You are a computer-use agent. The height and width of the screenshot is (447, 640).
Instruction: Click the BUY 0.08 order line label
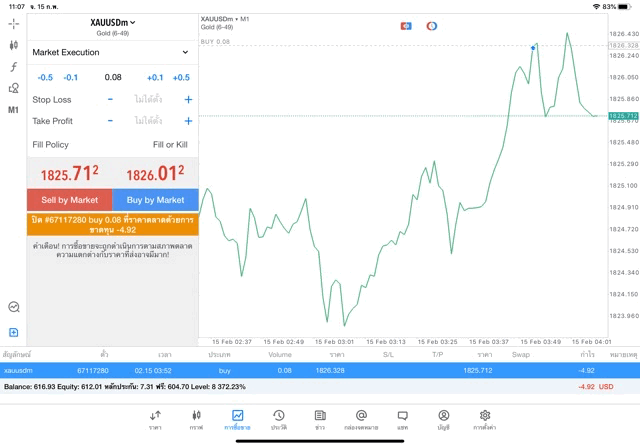215,42
